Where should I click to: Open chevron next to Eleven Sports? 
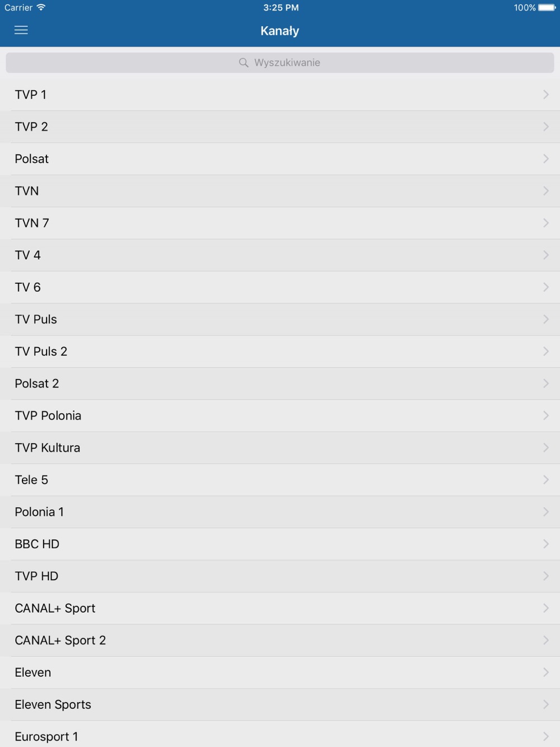point(546,704)
